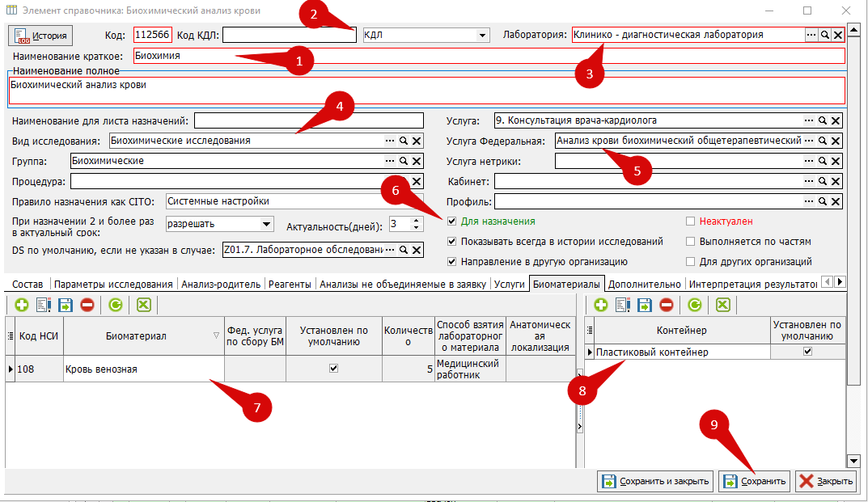This screenshot has height=502, width=868.
Task: Refresh the biomaterials list with the green arrow icon
Action: tap(116, 305)
